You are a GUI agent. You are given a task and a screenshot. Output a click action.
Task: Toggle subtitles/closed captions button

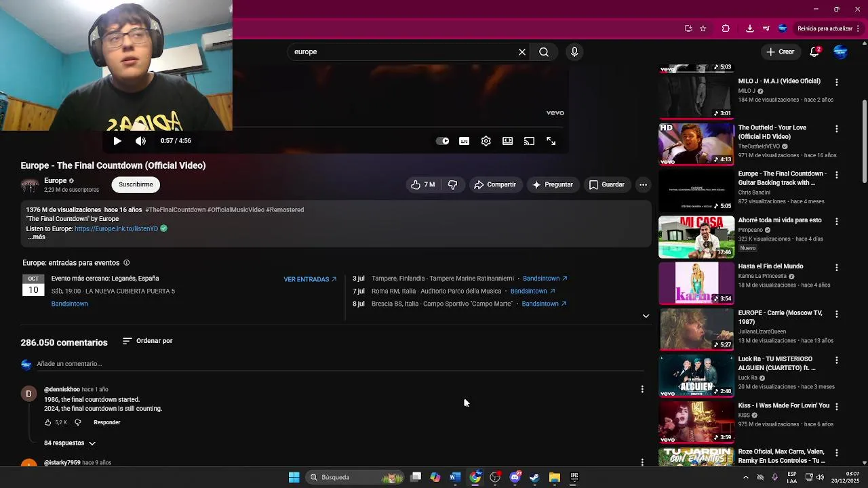[464, 141]
